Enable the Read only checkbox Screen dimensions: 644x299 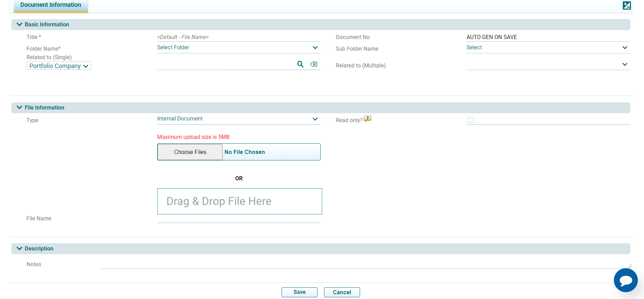(x=471, y=120)
